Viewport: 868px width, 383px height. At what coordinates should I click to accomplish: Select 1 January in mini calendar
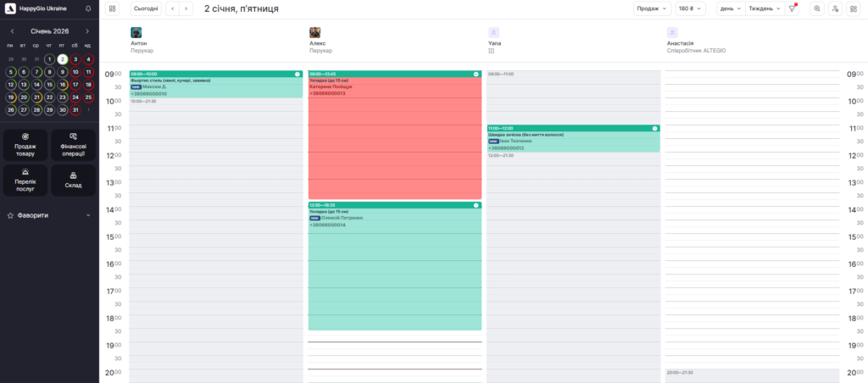[49, 59]
